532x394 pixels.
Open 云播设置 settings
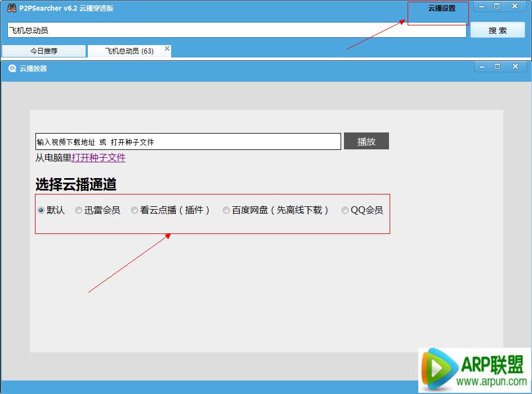438,8
